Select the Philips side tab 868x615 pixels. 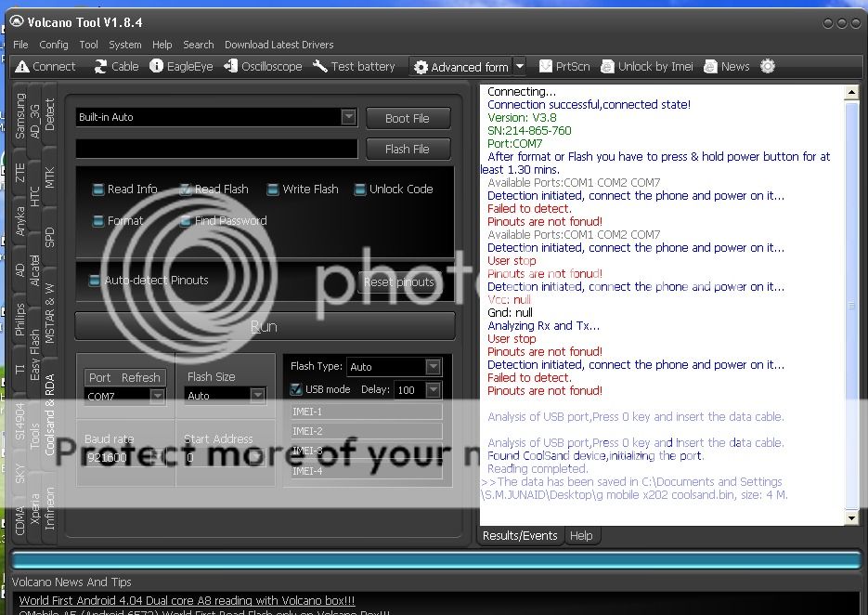19,320
